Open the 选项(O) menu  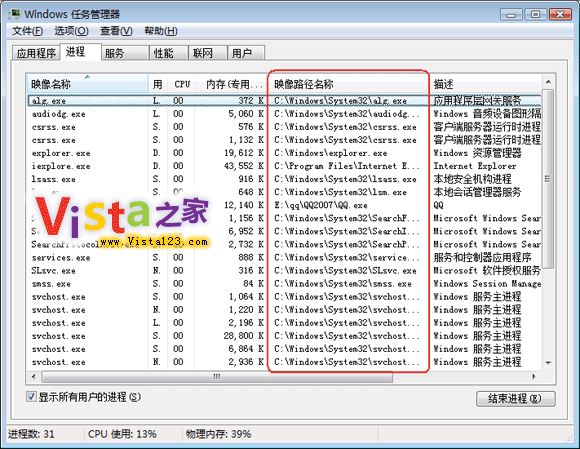tap(71, 31)
